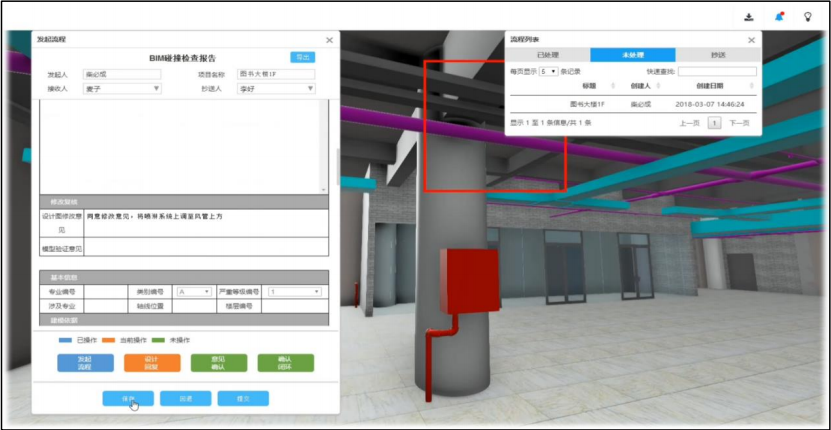The image size is (831, 430).
Task: Click the lightbulb icon in top bar
Action: click(x=808, y=17)
